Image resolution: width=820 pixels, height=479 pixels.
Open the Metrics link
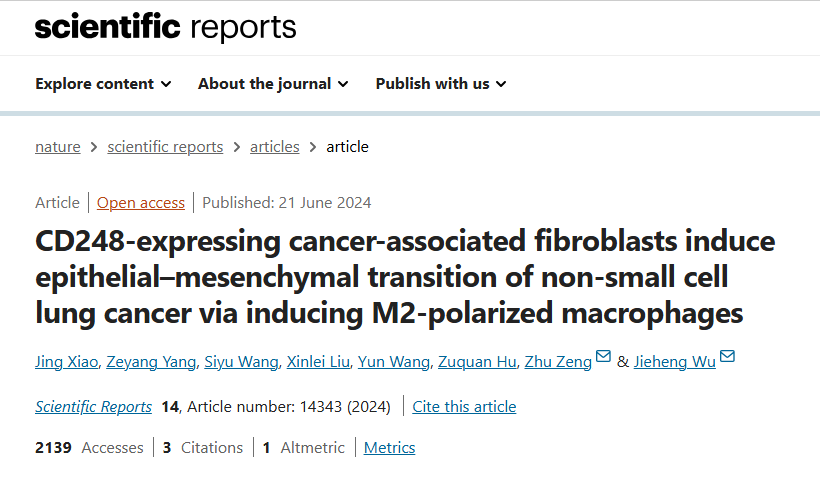[x=389, y=448]
